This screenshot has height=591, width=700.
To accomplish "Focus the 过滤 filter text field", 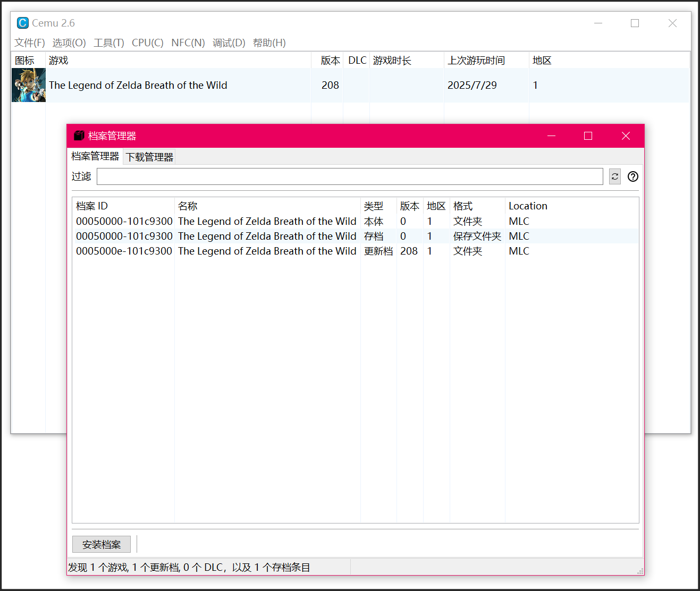I will pyautogui.click(x=349, y=176).
